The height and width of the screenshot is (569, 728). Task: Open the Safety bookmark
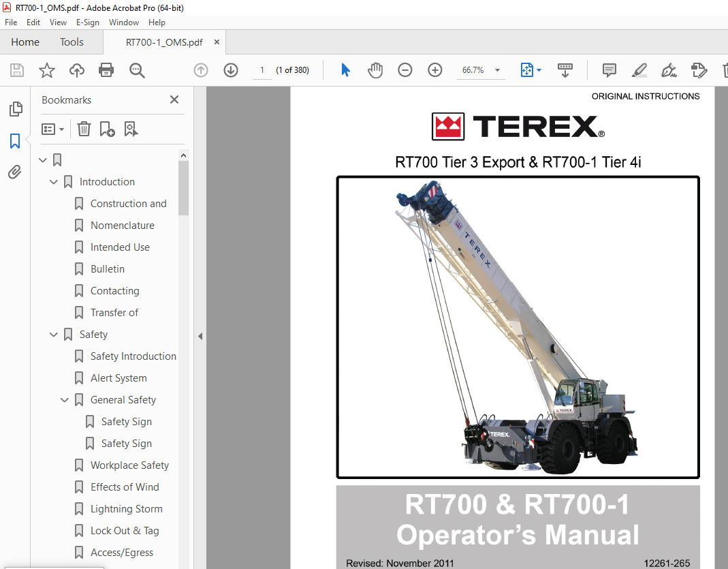tap(93, 335)
